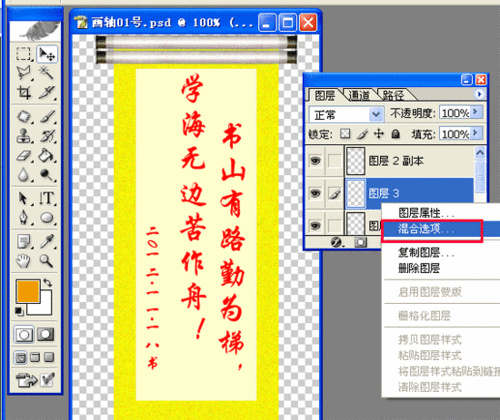Select standard screen mode button
This screenshot has height=420, width=500.
21,358
